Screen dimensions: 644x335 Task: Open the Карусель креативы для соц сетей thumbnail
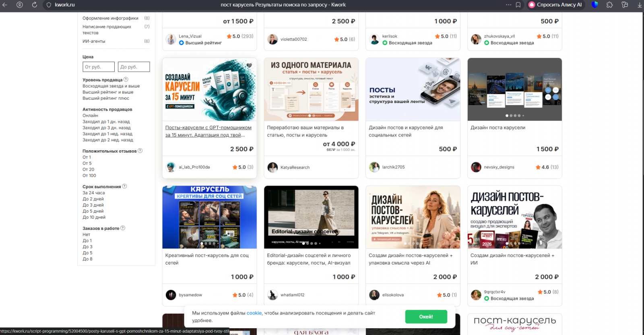pyautogui.click(x=209, y=217)
